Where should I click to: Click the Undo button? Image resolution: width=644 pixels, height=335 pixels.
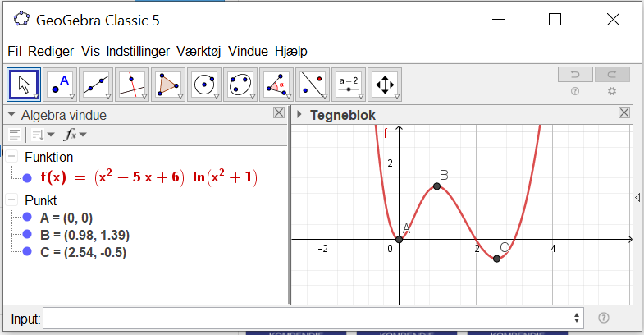coord(575,75)
